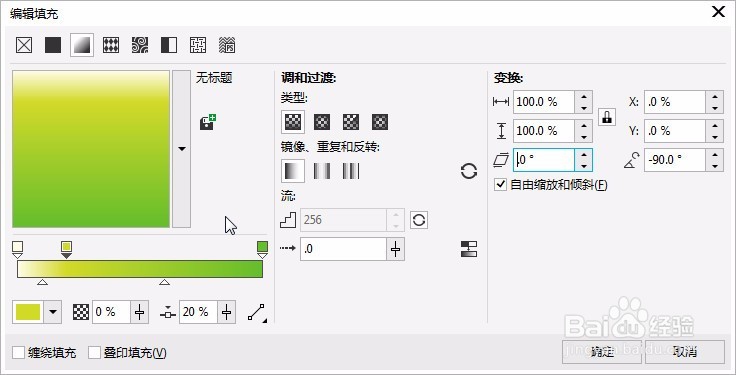The image size is (736, 375).
Task: Click the X offset input field
Action: [675, 102]
